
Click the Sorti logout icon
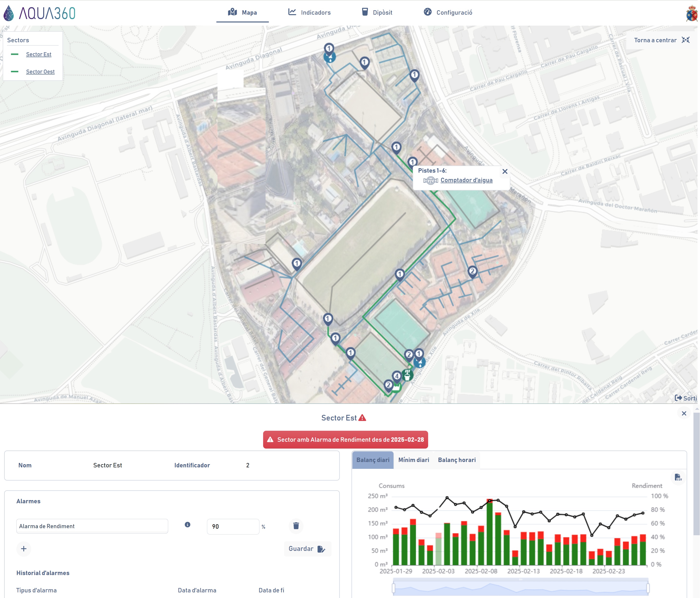pyautogui.click(x=678, y=398)
